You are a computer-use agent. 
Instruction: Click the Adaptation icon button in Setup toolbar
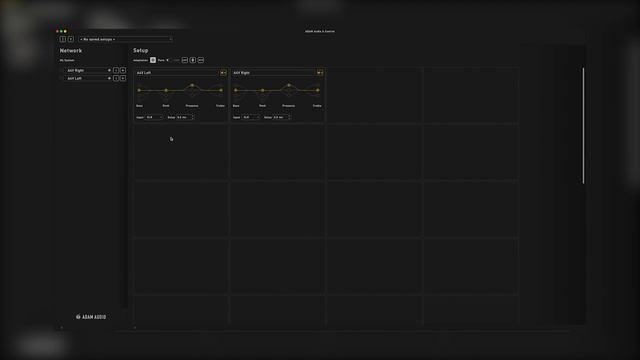153,60
